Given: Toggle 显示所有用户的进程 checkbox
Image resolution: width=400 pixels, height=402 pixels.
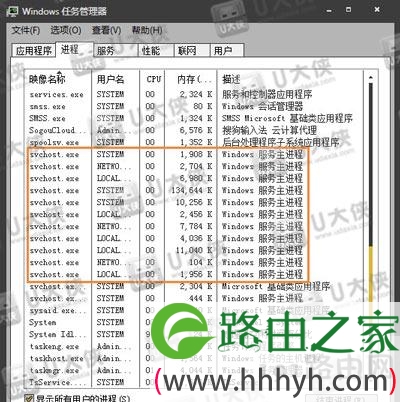Looking at the screenshot, I should pos(29,398).
